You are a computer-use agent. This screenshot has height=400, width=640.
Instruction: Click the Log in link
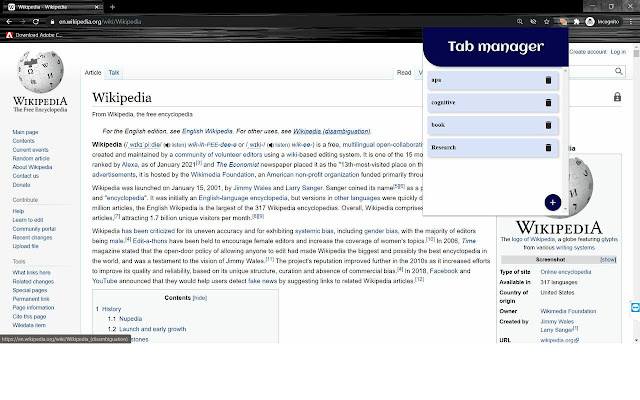tap(618, 52)
